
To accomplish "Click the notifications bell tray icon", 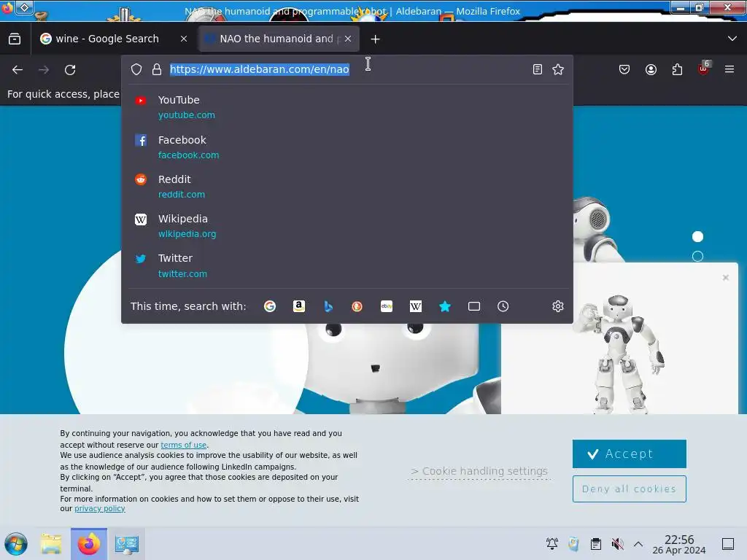I will [x=552, y=544].
